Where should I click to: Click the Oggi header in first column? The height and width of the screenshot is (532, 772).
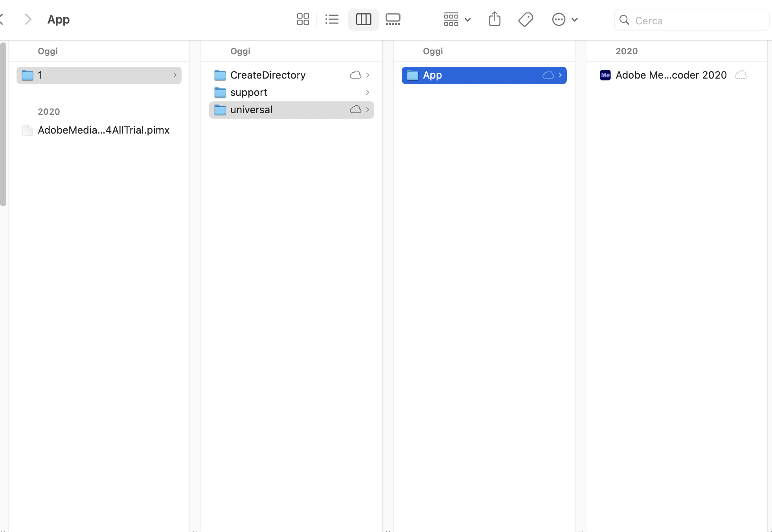pyautogui.click(x=48, y=51)
